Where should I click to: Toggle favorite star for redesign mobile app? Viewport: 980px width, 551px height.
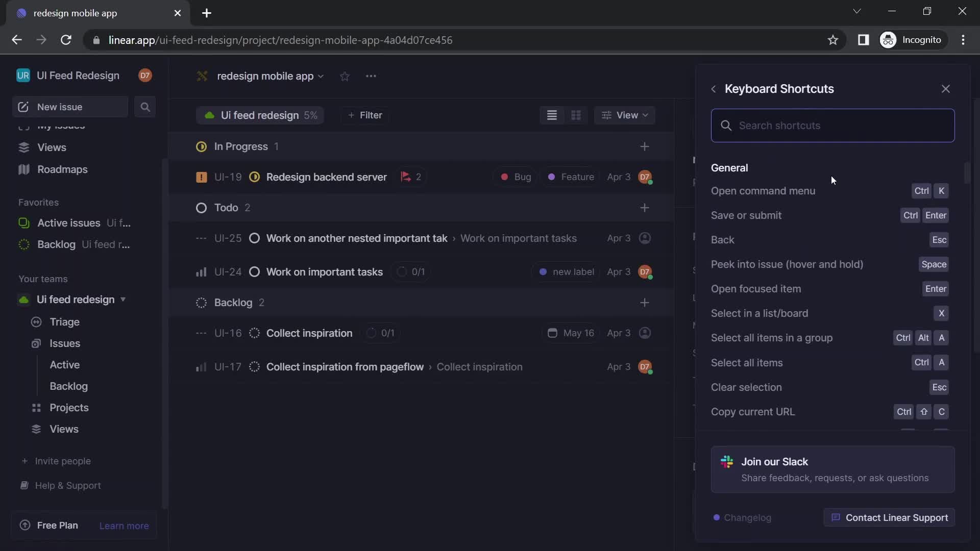click(345, 76)
